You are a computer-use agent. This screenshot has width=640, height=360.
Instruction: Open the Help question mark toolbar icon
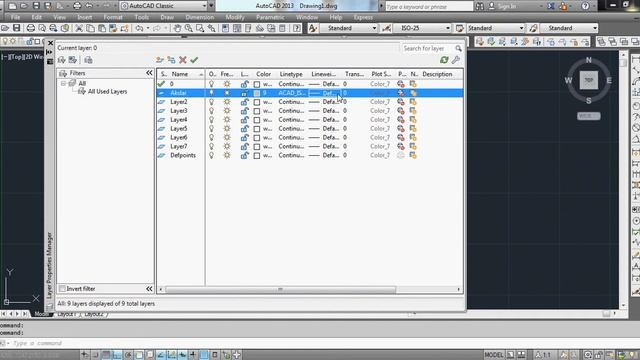coord(297,28)
